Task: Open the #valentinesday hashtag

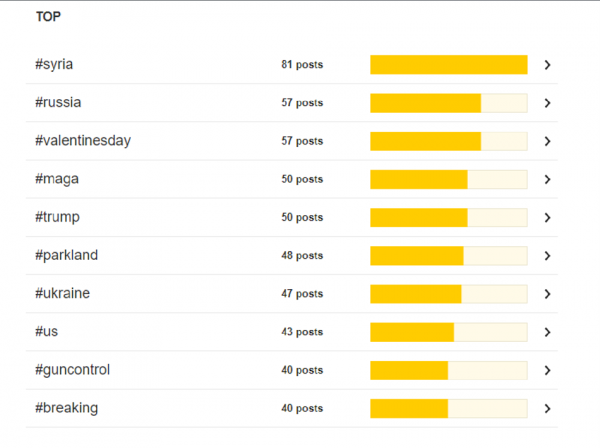Action: pyautogui.click(x=83, y=141)
